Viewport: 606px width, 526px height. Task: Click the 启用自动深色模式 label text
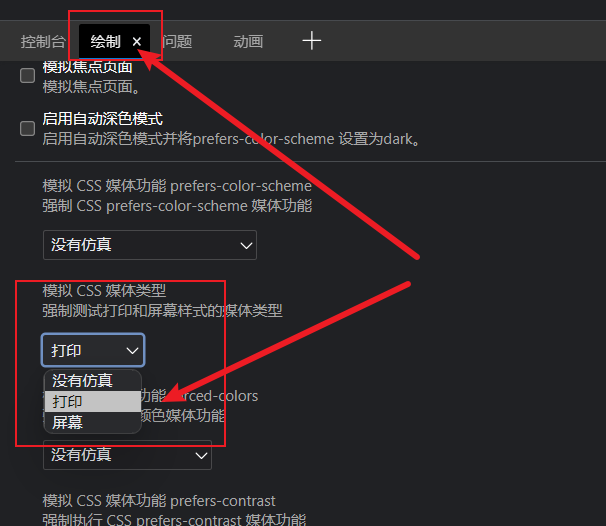[x=102, y=119]
